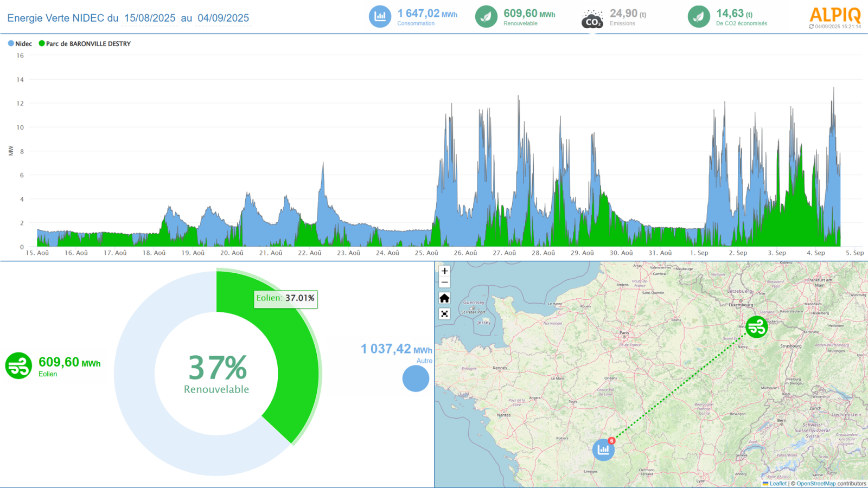Select the Eolien: 37.01% tooltip label
Viewport: 868px width, 488px height.
pos(284,299)
